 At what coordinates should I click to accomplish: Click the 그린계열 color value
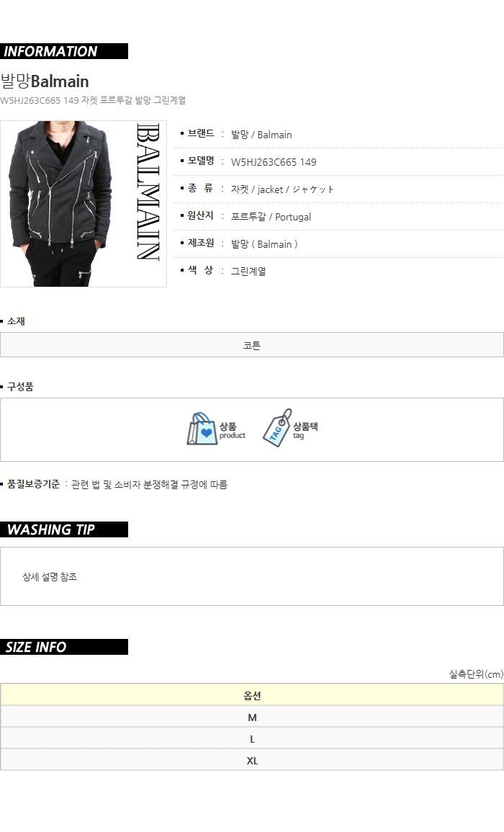click(248, 271)
